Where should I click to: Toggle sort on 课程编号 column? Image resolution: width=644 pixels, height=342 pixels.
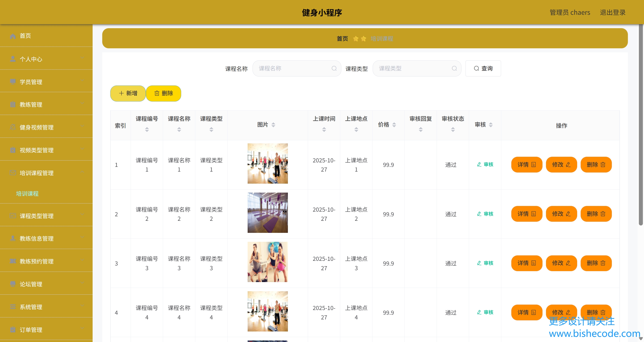[147, 130]
